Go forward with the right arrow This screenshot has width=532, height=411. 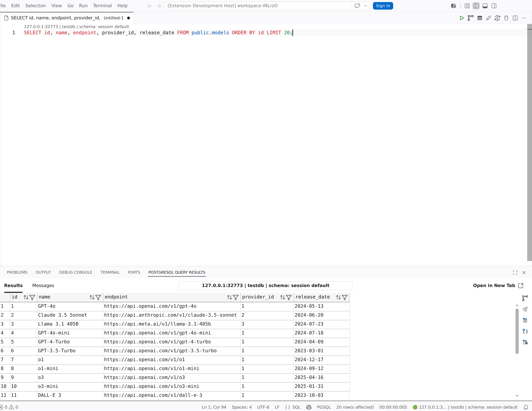159,6
